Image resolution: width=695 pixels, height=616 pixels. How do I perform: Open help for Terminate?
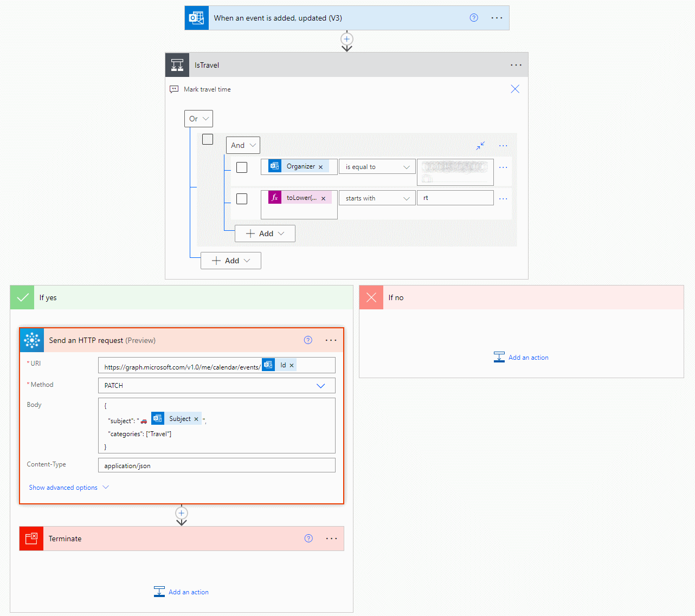point(308,539)
